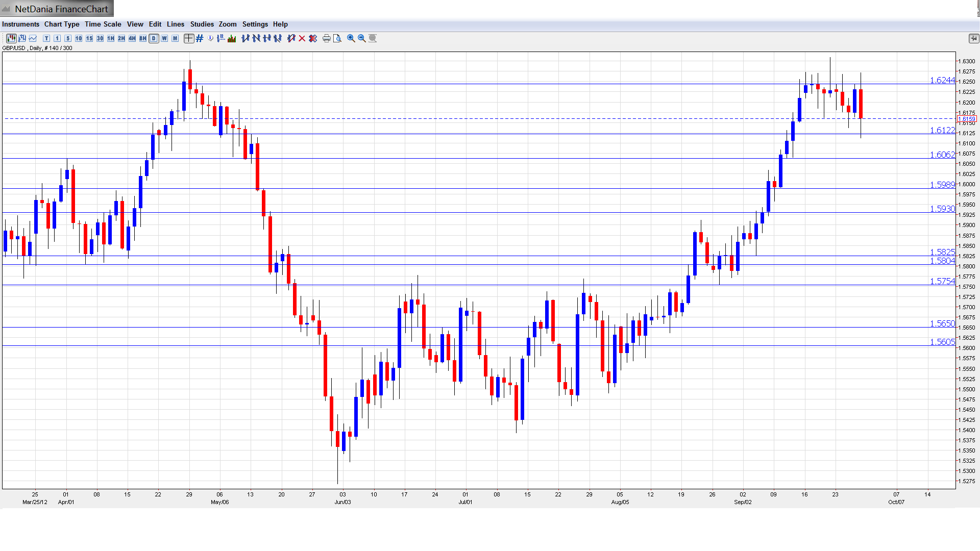This screenshot has height=551, width=980.
Task: Open the Edit menu
Action: [155, 24]
